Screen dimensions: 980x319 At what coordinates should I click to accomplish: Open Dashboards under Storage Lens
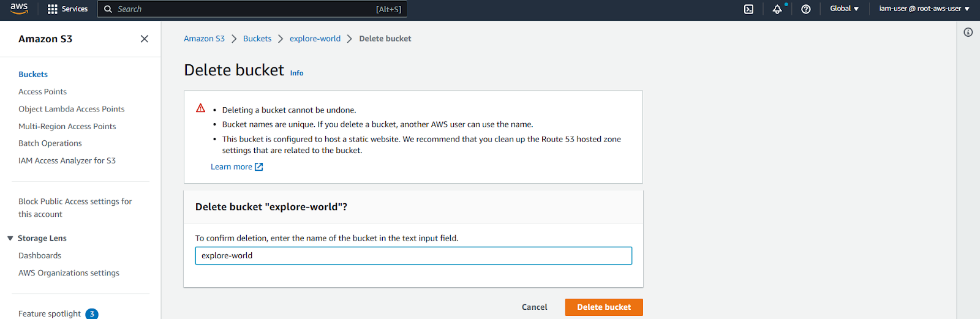point(40,256)
